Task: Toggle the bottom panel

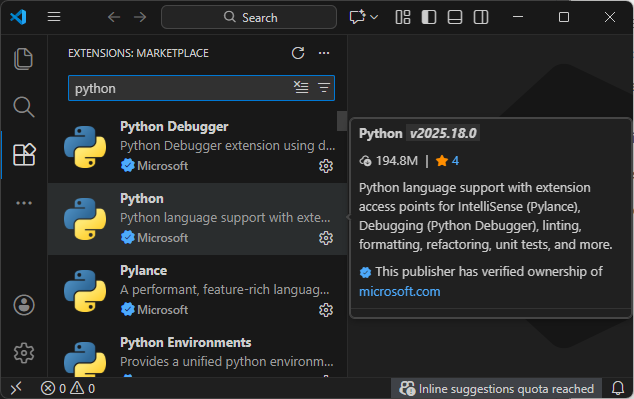Action: (455, 17)
